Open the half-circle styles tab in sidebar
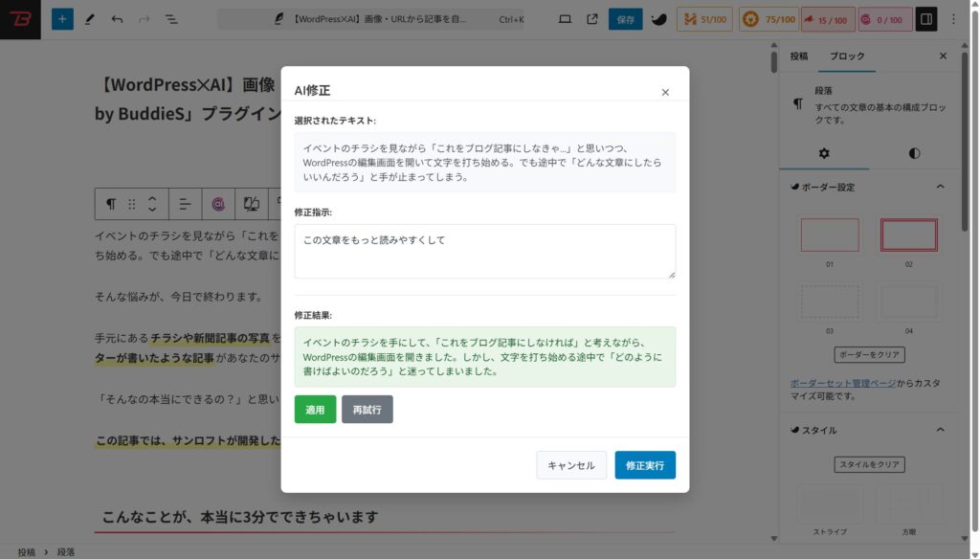Screen dimensions: 980x559 [914, 153]
